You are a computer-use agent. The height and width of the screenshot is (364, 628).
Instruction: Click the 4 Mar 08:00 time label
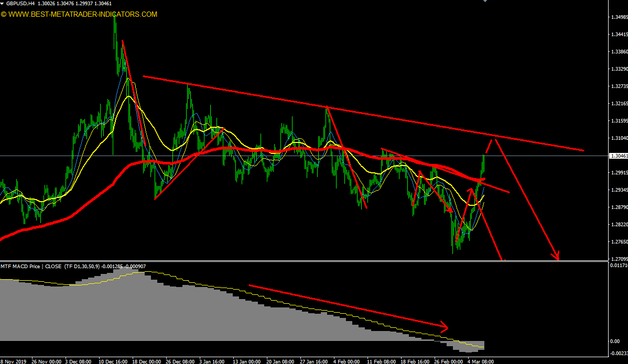[480, 361]
